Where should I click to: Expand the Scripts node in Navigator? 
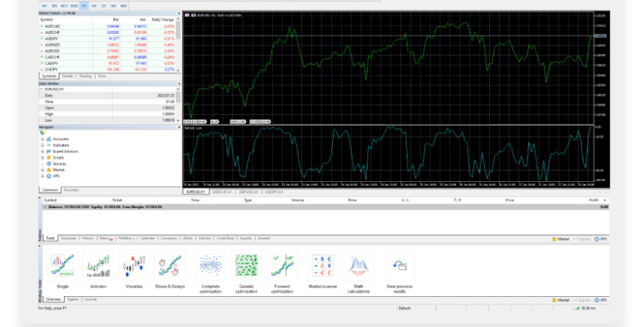tap(42, 157)
